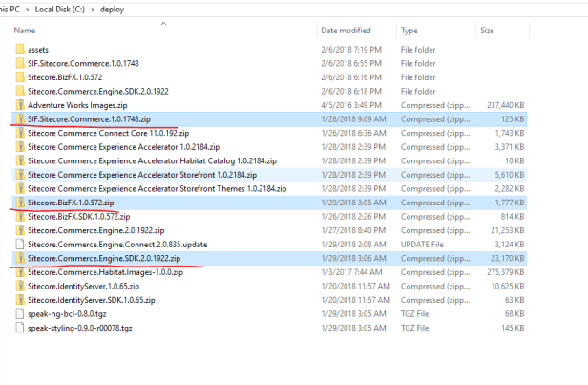The height and width of the screenshot is (385, 588).
Task: Select Sitecore.IdentityServer.1.0.65.zip file name
Action: click(x=84, y=286)
